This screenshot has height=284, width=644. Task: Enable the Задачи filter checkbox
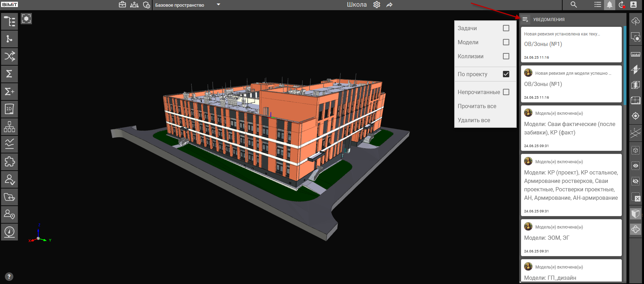(506, 28)
